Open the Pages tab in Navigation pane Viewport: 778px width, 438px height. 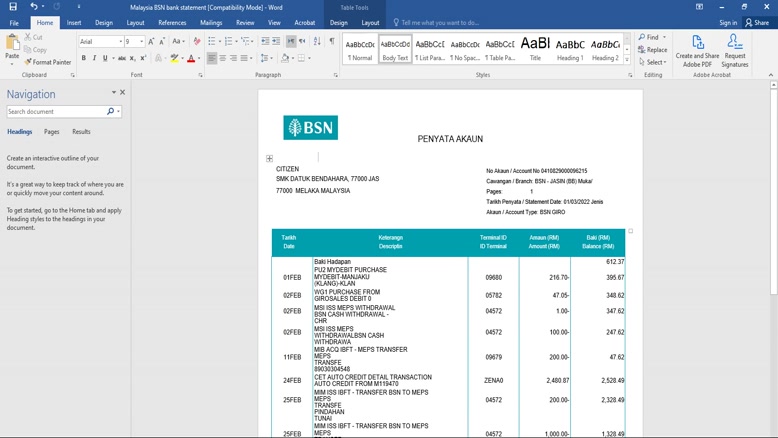(51, 132)
